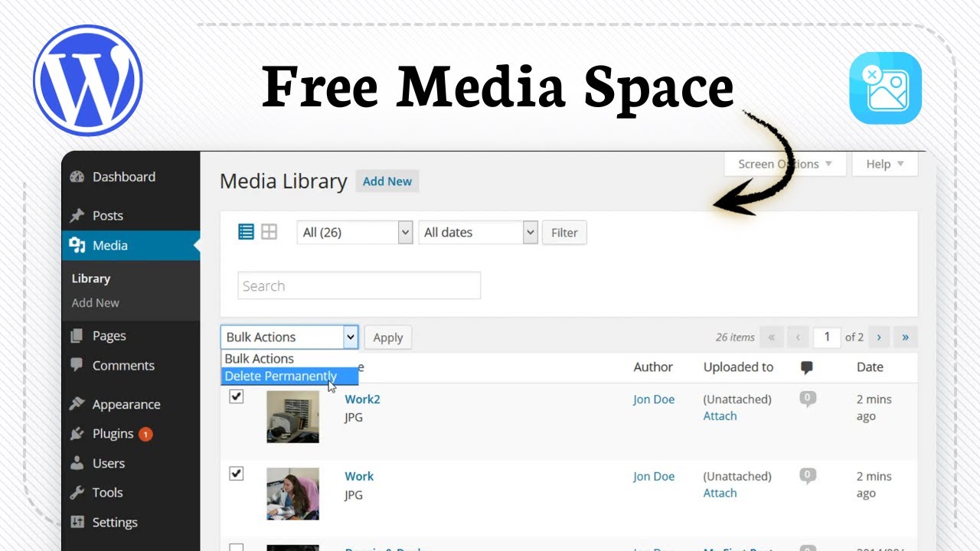This screenshot has height=551, width=980.
Task: Go to the last page of items
Action: tap(906, 337)
